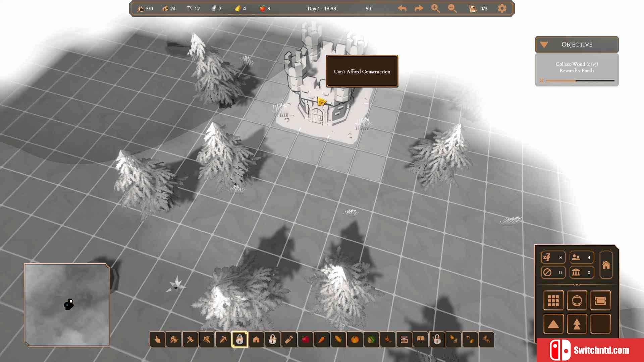The width and height of the screenshot is (644, 362).
Task: Click the zoom in magnifier
Action: pos(435,8)
